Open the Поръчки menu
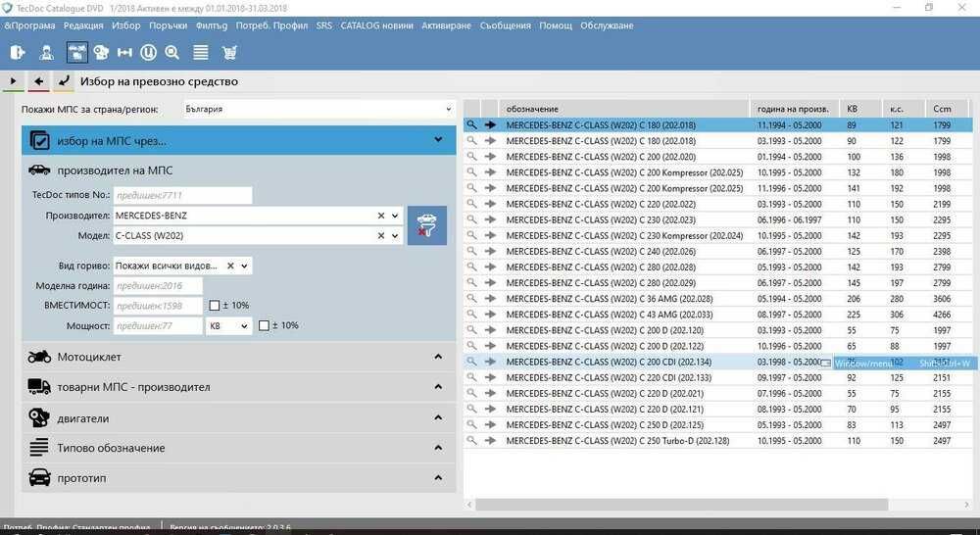 (169, 25)
